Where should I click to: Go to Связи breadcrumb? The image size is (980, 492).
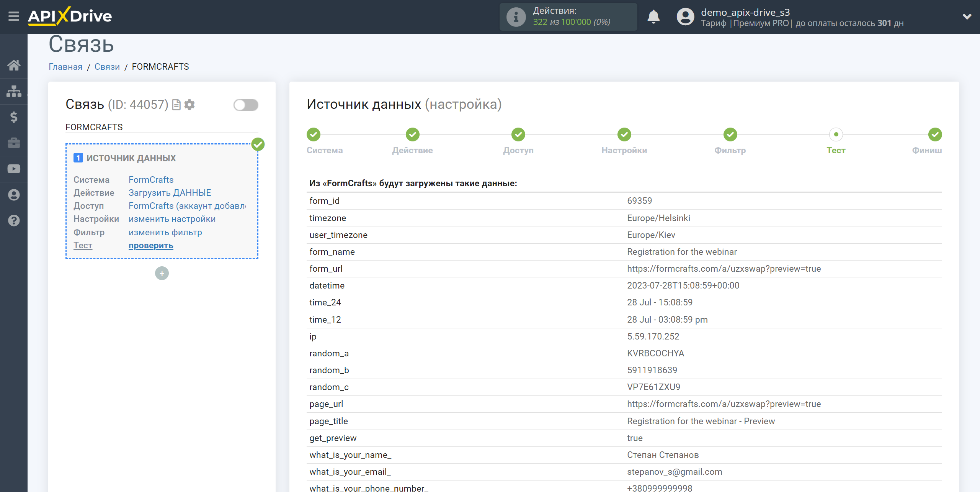click(107, 67)
